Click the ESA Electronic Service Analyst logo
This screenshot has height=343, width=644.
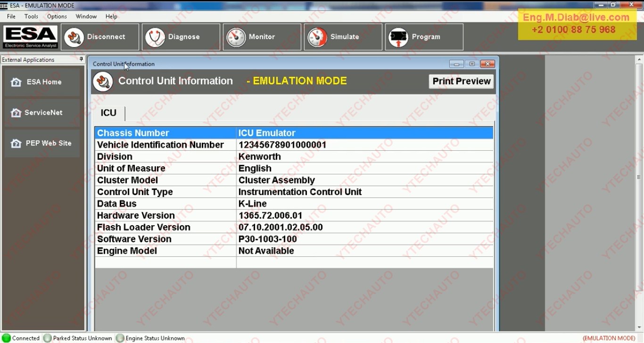30,37
